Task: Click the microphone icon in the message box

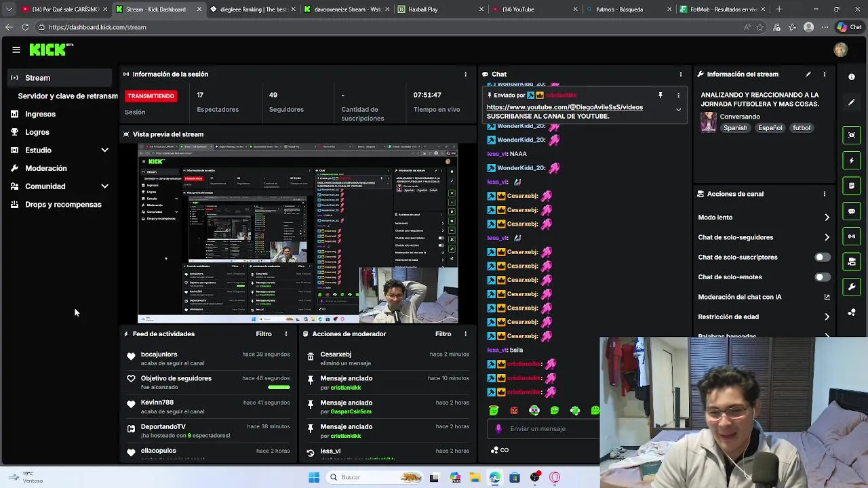Action: click(498, 428)
